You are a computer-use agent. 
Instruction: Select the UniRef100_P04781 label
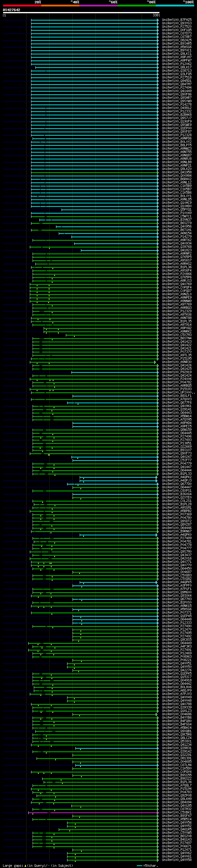coord(177,542)
